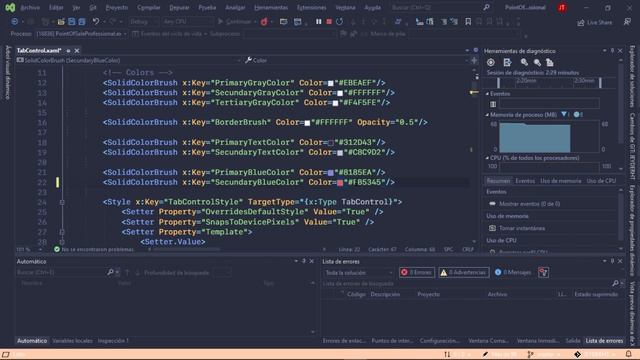This screenshot has width=640, height=360.
Task: Collapse the Eventos section in diagnostics
Action: tap(487, 94)
